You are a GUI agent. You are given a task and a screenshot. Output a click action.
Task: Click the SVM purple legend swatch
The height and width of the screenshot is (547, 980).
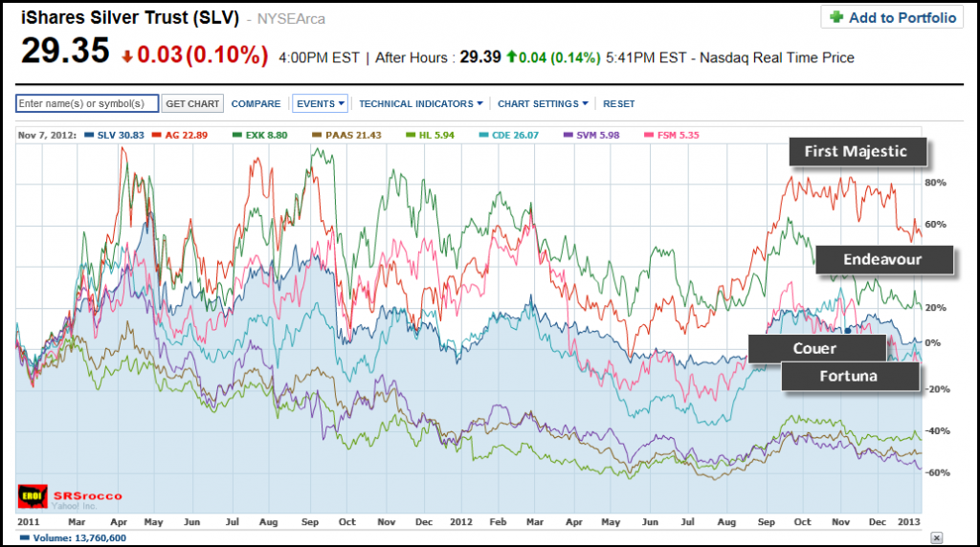coord(568,135)
